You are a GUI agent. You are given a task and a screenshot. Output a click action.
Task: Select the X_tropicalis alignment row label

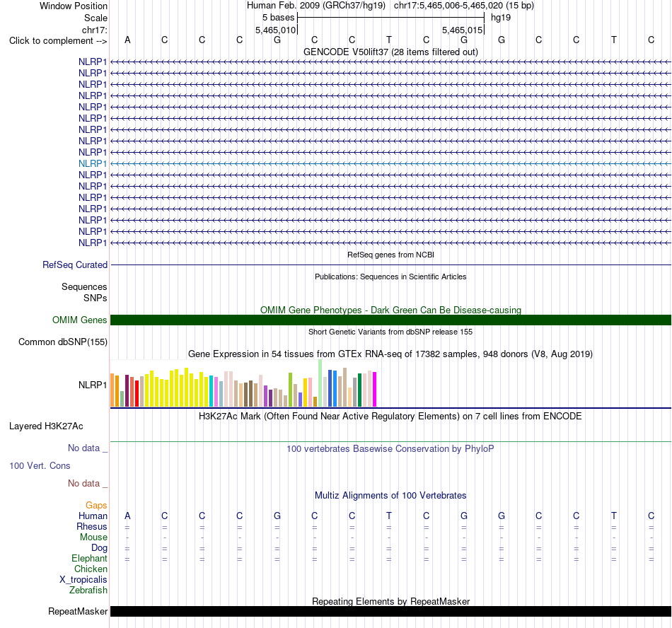pos(83,580)
